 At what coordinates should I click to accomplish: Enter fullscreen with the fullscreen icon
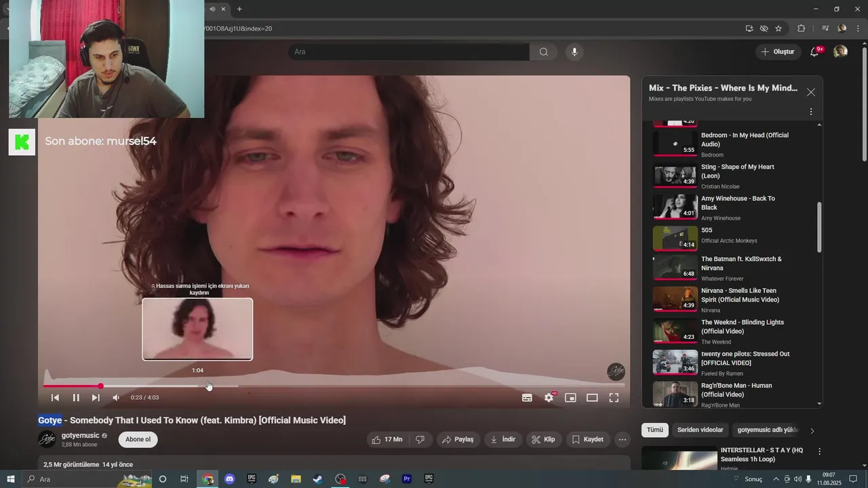614,398
